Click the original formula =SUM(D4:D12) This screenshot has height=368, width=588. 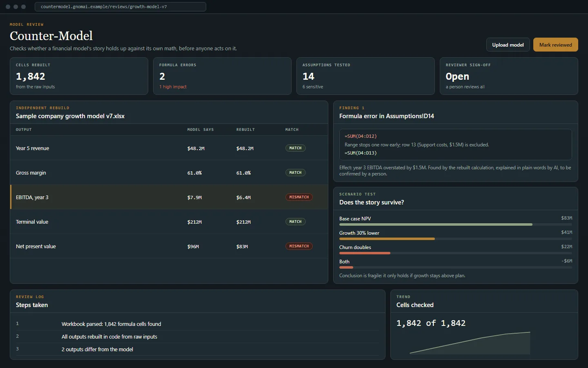click(361, 136)
